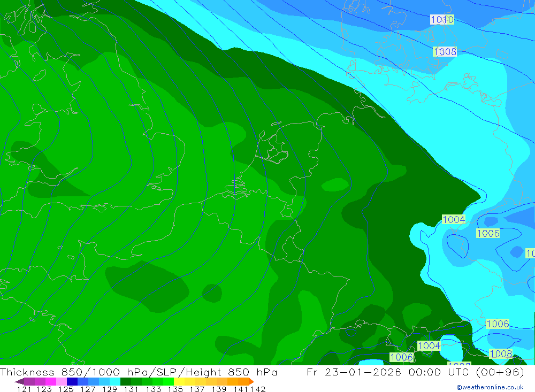Click the legend value 129
535x392 pixels.
click(110, 389)
